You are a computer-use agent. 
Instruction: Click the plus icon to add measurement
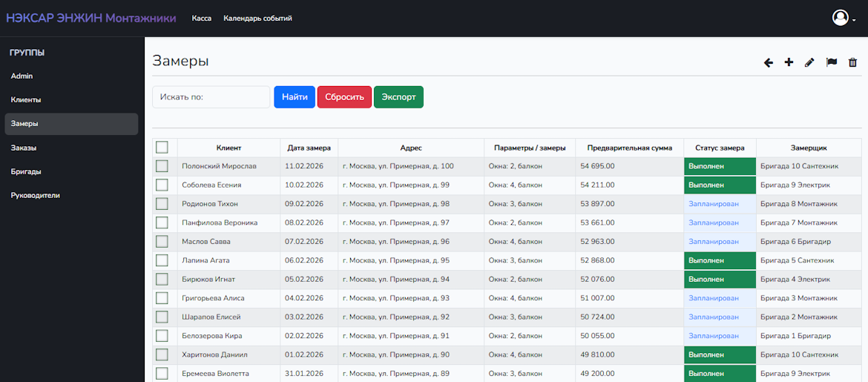click(x=789, y=63)
